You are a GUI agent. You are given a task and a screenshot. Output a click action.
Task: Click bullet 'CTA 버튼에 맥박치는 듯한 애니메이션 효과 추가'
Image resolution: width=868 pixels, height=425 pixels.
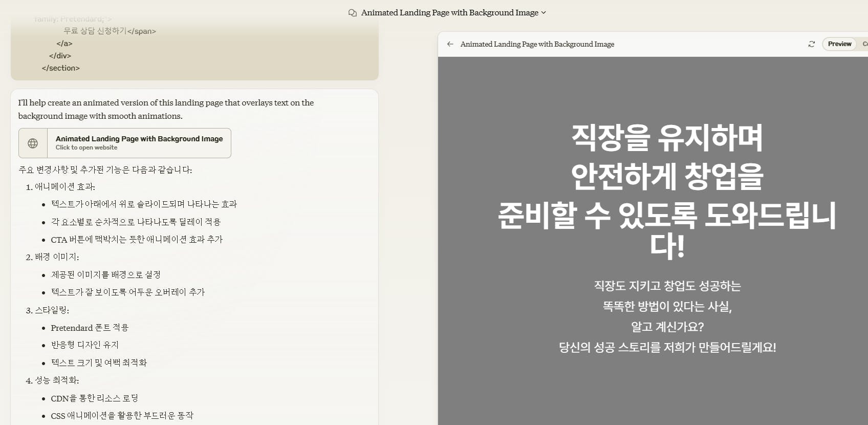(x=137, y=239)
